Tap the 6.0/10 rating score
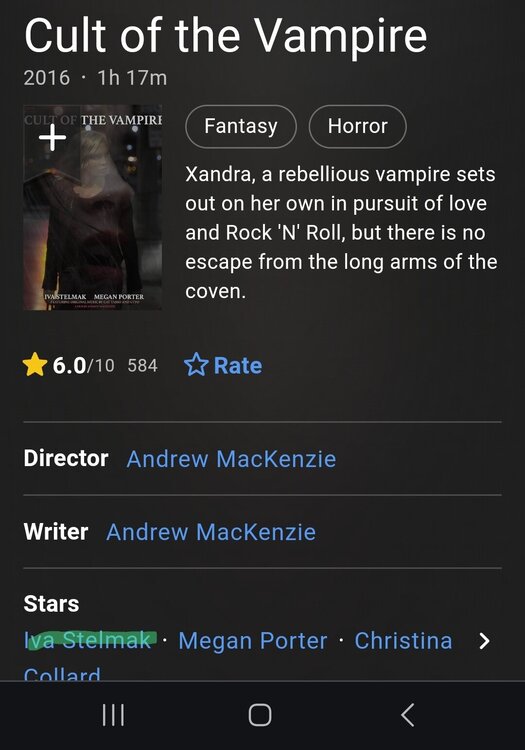This screenshot has height=750, width=525. [83, 365]
